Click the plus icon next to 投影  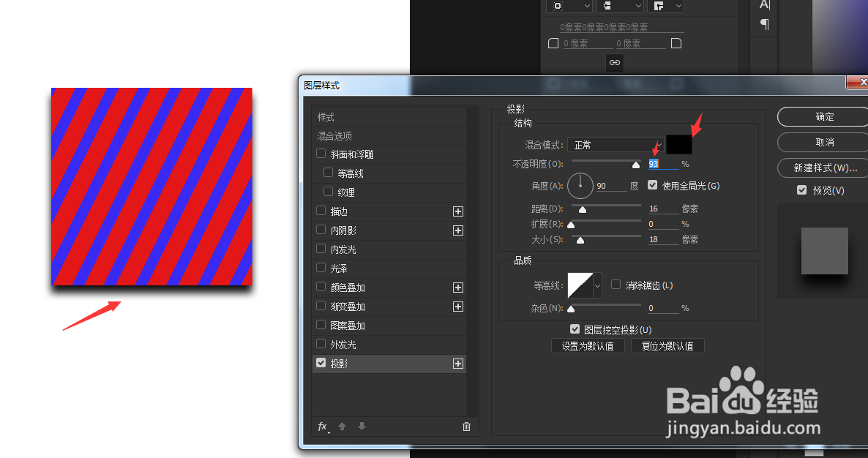coord(457,363)
